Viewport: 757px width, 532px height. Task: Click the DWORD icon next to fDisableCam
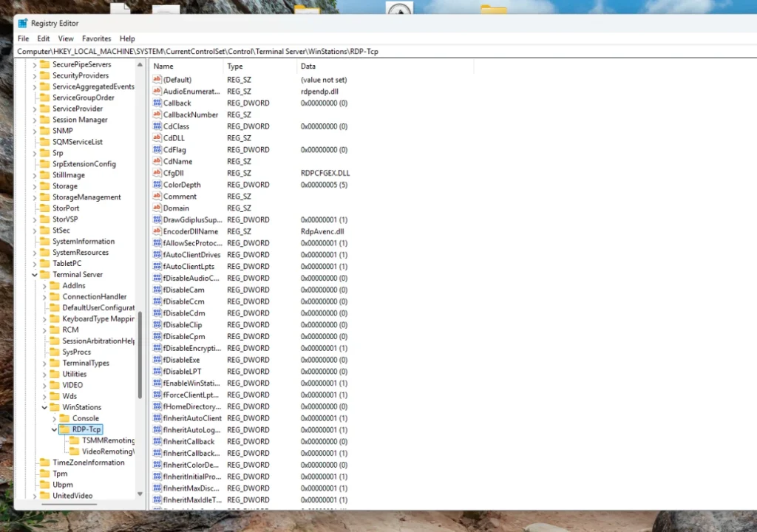157,290
